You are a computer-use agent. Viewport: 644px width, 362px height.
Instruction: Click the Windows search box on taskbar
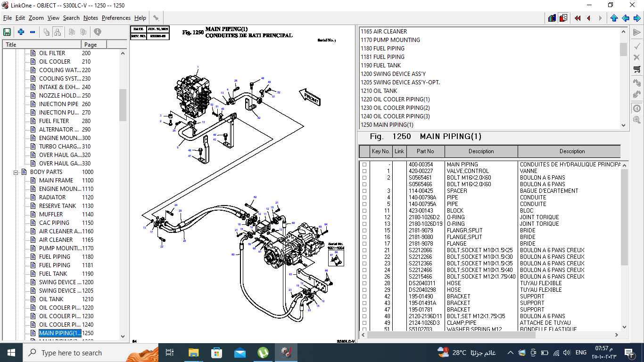[91, 353]
